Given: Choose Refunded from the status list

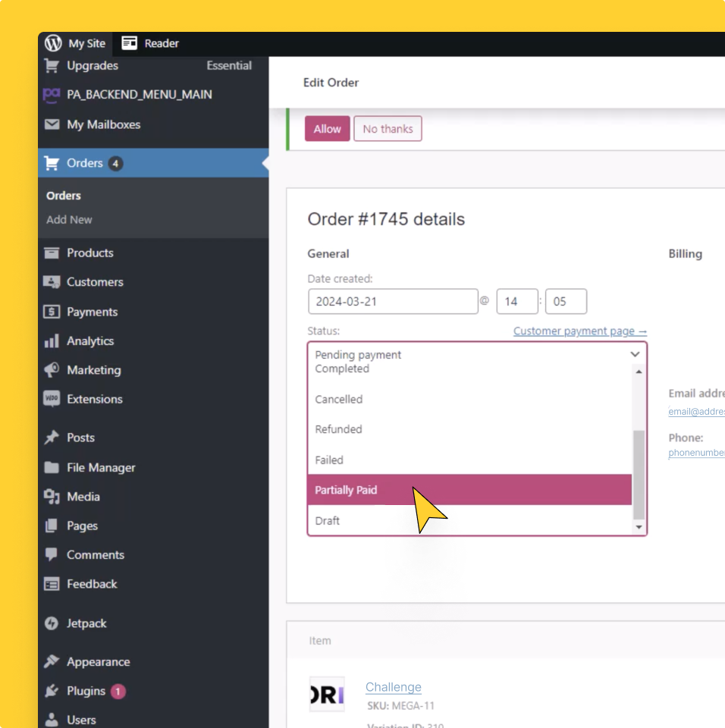Looking at the screenshot, I should 339,429.
